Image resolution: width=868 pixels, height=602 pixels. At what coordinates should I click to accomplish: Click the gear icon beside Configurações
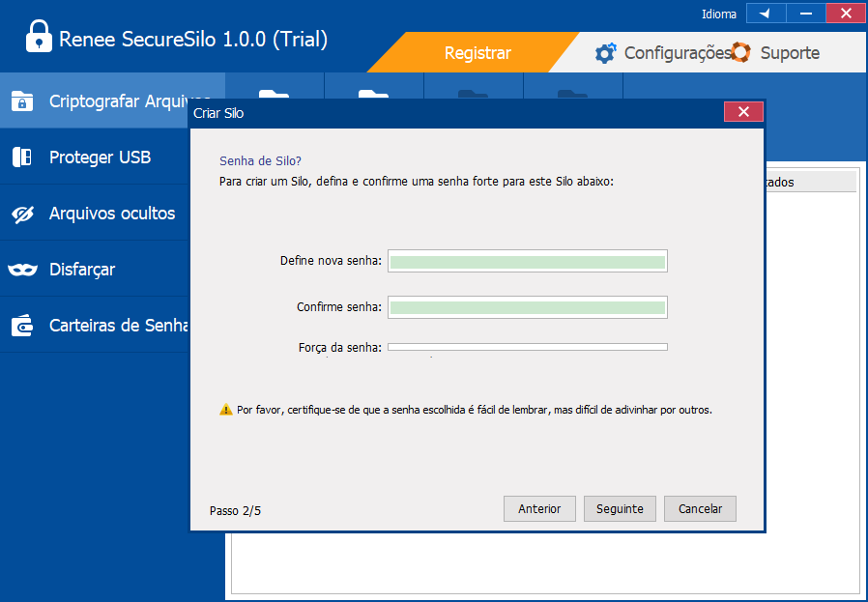(605, 53)
